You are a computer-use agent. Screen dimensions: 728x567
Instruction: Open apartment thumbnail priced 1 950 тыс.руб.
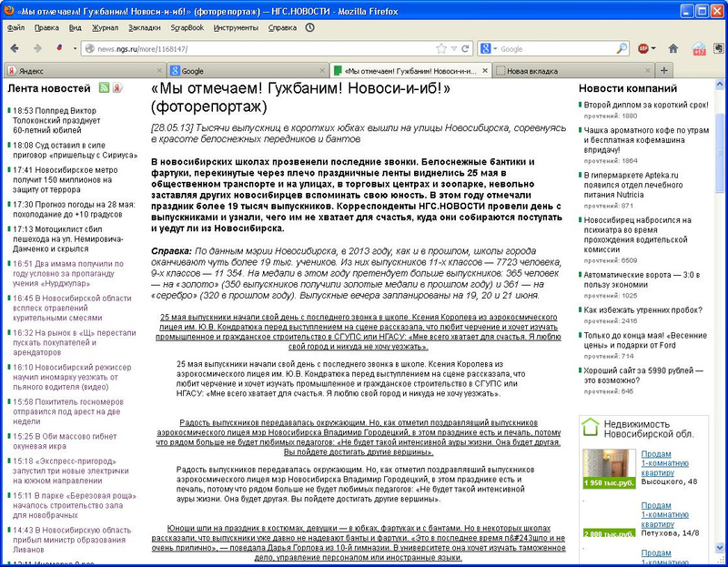pyautogui.click(x=609, y=469)
